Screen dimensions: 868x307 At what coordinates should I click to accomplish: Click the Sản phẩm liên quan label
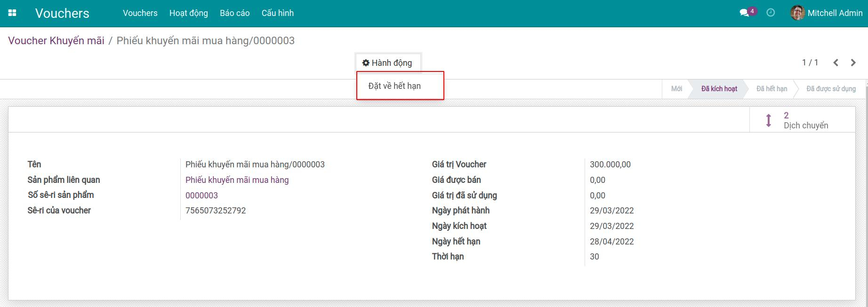click(x=64, y=180)
